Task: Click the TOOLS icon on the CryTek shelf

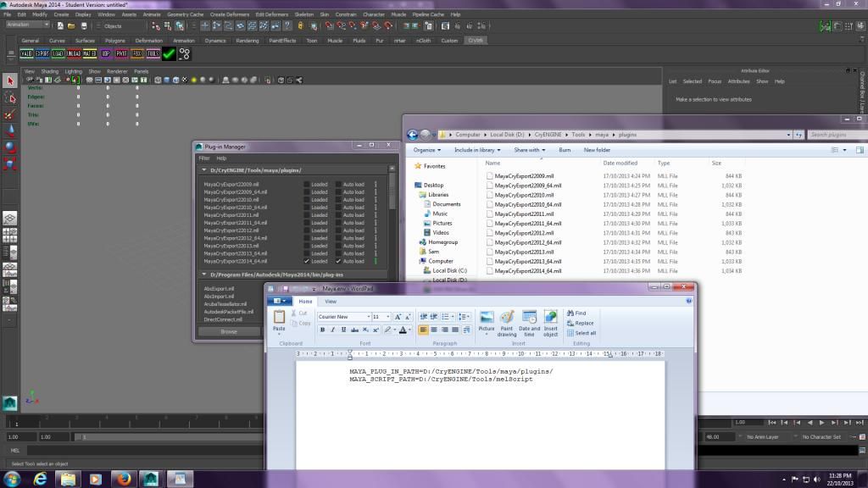Action: click(153, 53)
